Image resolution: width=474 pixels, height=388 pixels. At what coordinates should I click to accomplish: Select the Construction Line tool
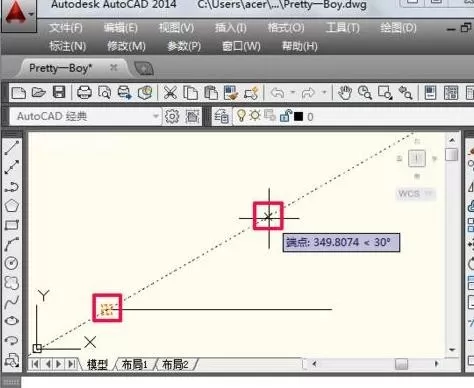click(x=12, y=167)
